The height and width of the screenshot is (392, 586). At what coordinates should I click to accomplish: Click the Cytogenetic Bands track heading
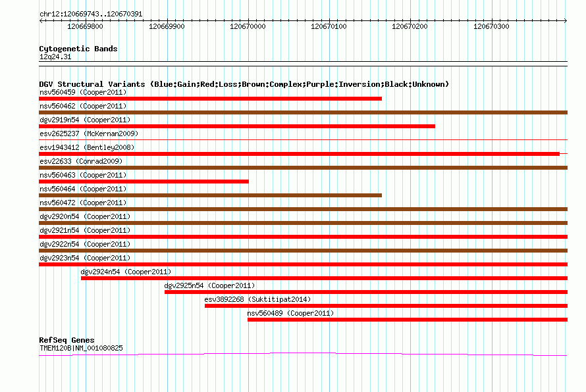coord(78,49)
